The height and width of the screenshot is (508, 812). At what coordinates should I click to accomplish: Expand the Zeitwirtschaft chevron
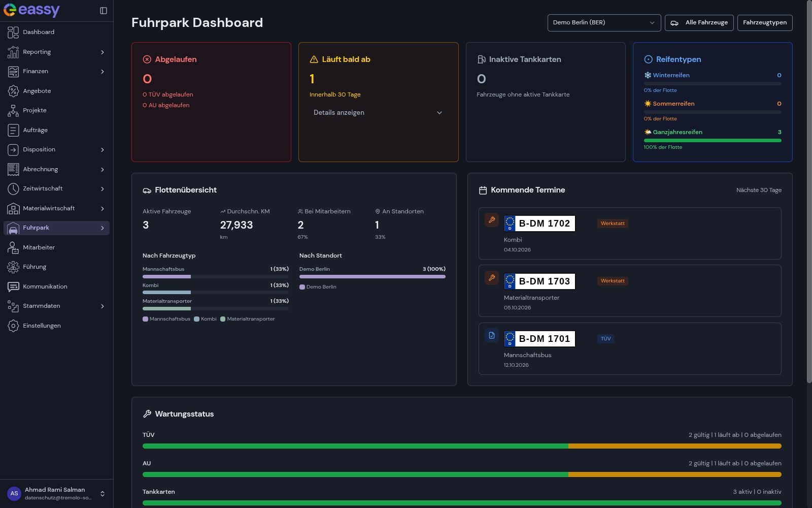[x=103, y=189]
